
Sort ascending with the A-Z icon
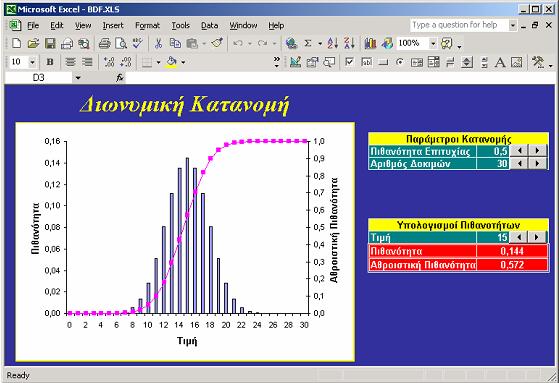tap(333, 44)
